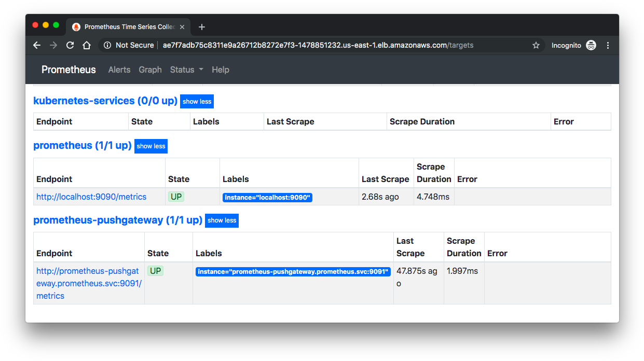Screen dimensions: 644x361
Task: Open http://localhost:9090/metrics endpoint link
Action: 91,197
